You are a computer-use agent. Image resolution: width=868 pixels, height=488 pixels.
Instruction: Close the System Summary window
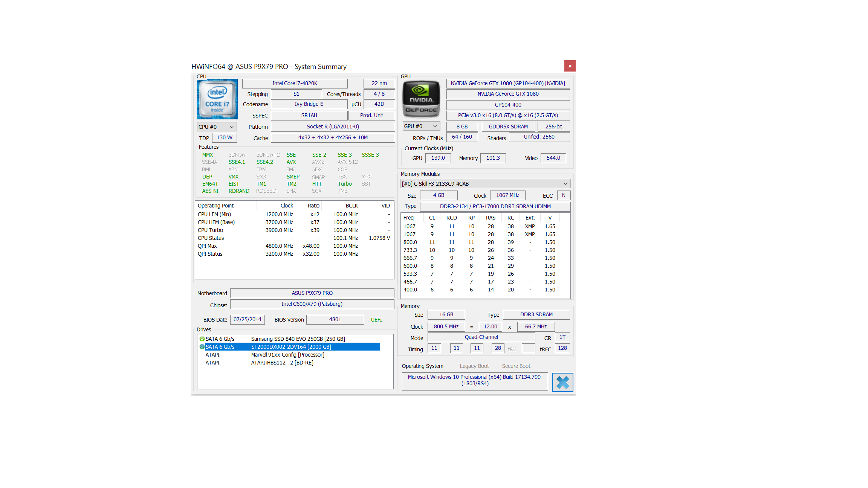[570, 66]
